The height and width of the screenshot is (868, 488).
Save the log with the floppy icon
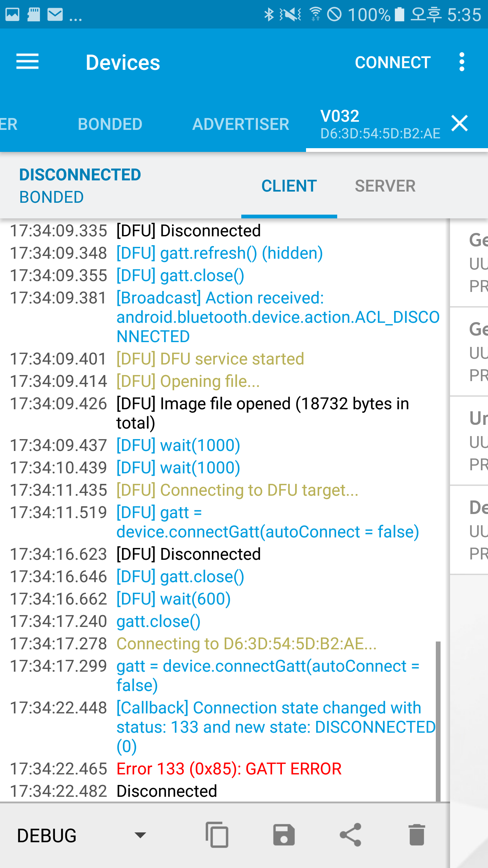tap(284, 834)
